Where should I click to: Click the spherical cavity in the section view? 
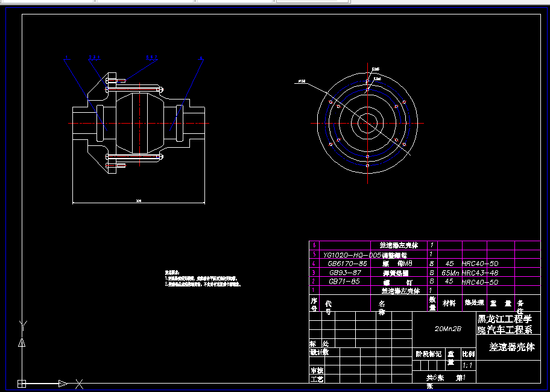[139, 123]
